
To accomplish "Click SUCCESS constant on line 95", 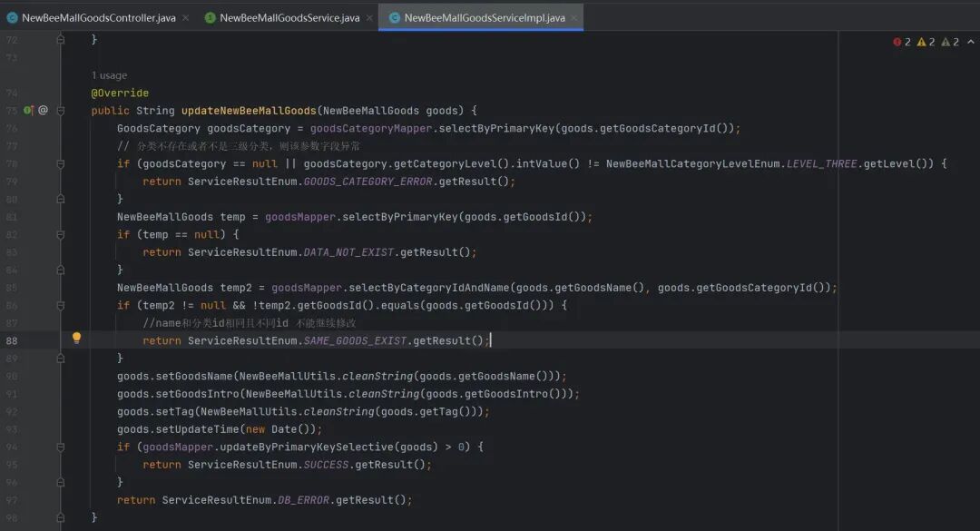I will (326, 465).
